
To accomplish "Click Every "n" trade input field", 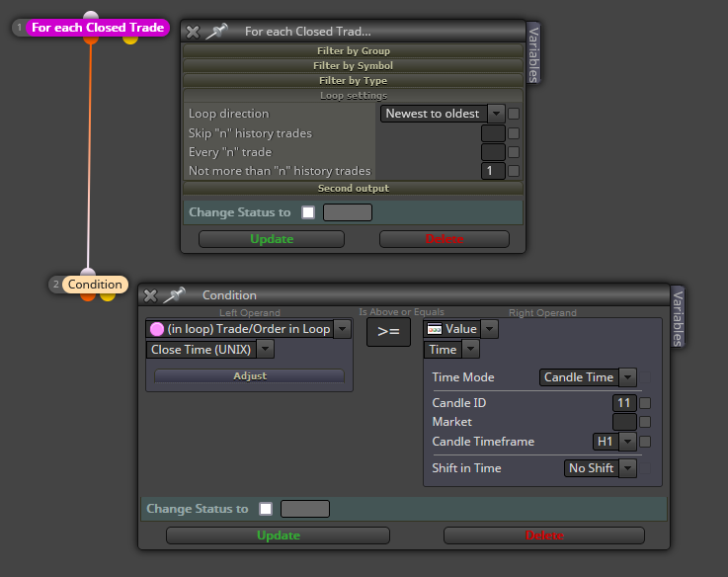I will tap(493, 152).
